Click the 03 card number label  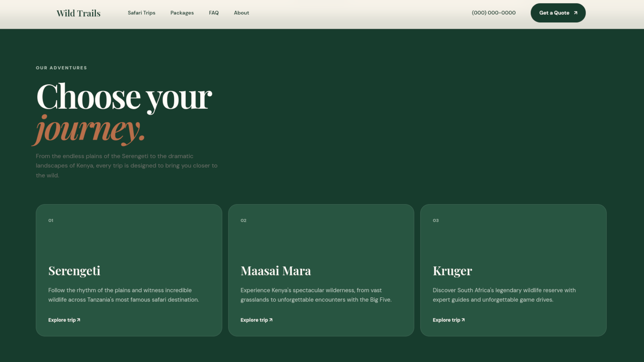pyautogui.click(x=436, y=220)
